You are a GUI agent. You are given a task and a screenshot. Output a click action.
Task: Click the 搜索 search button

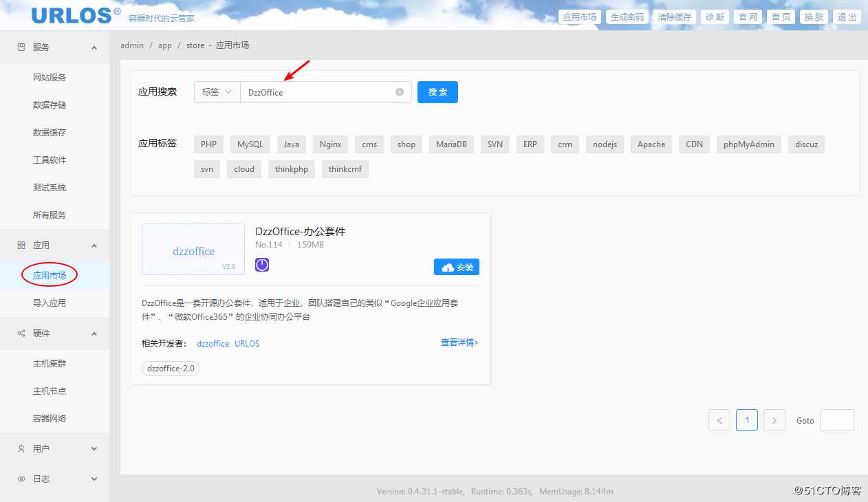437,92
